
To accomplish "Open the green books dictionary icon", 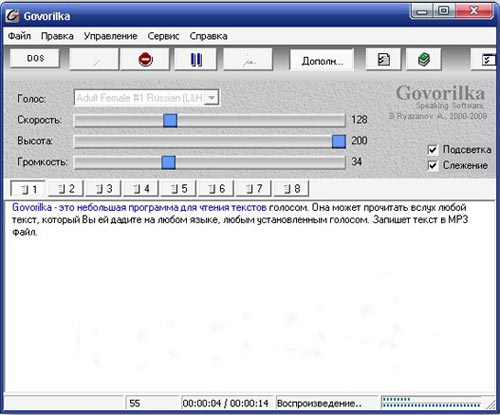I will pos(424,60).
